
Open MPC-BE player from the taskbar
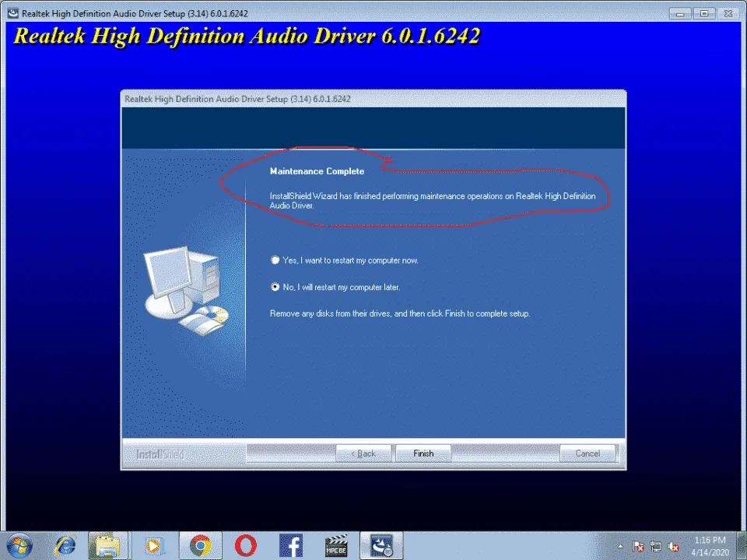(x=336, y=546)
